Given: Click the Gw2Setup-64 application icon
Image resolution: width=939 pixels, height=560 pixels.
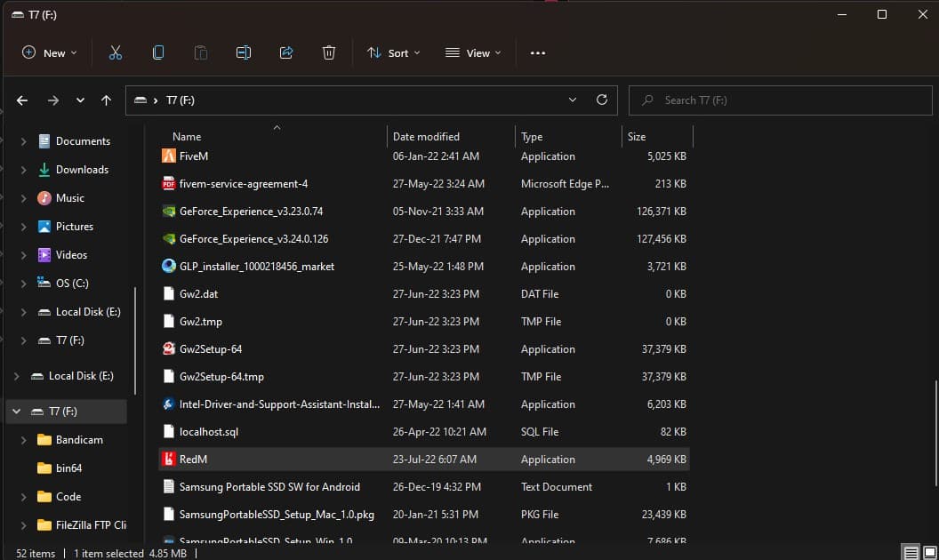Looking at the screenshot, I should (x=169, y=349).
